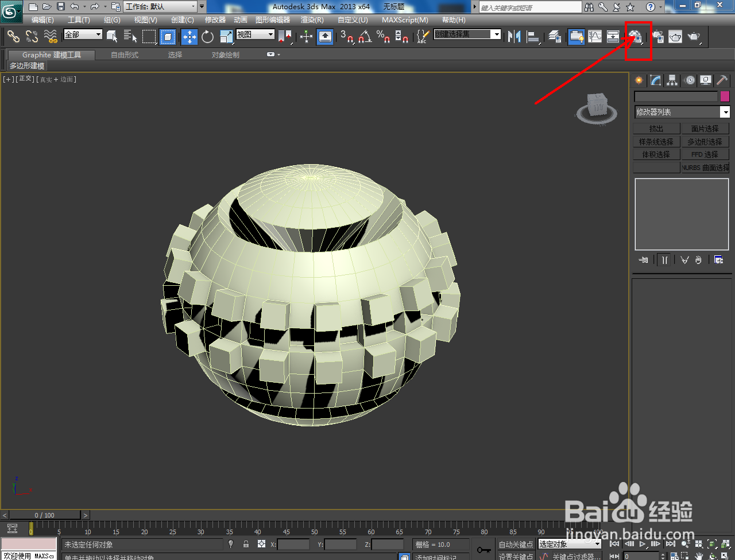The height and width of the screenshot is (560, 735).
Task: Click the object color swatch beside the name field
Action: click(x=725, y=96)
